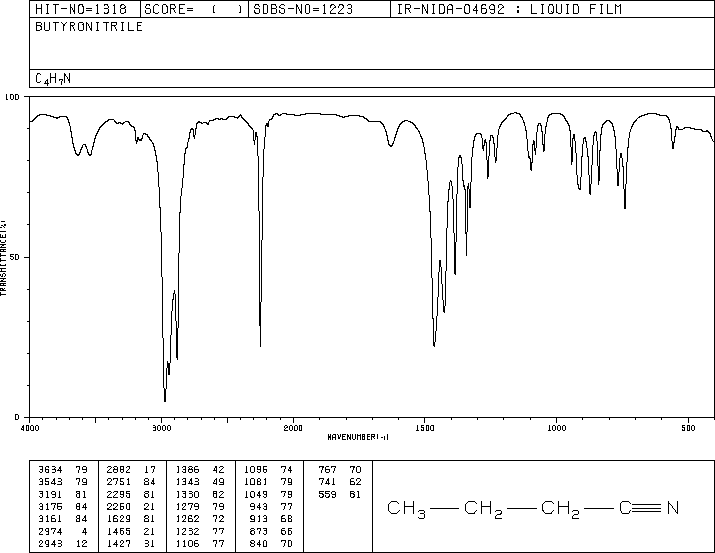
Task: Click the CH3 group in structure
Action: click(x=406, y=509)
